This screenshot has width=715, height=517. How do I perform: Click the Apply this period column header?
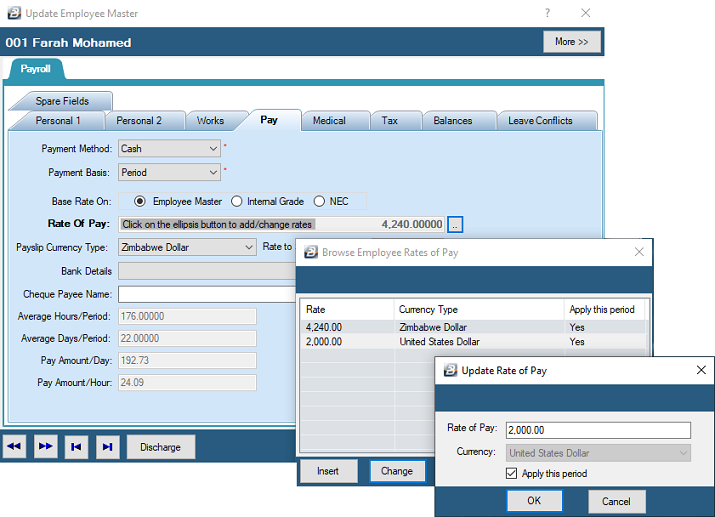tap(605, 309)
